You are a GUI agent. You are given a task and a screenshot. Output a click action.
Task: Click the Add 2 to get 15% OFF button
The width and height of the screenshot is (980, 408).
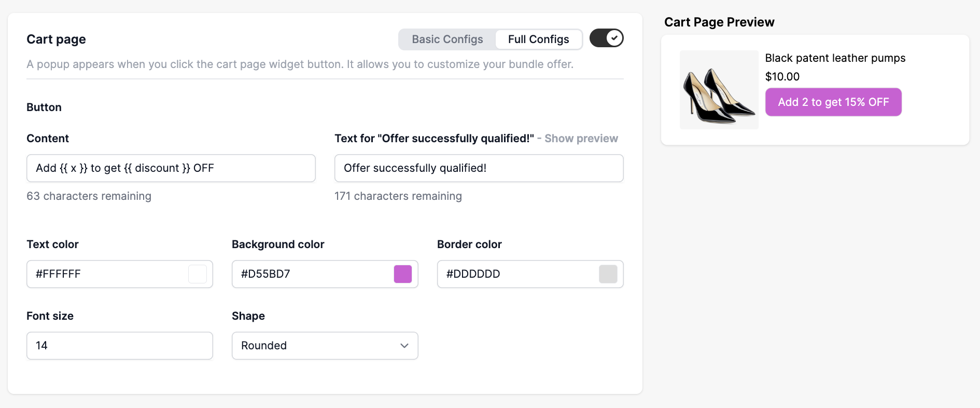[833, 102]
